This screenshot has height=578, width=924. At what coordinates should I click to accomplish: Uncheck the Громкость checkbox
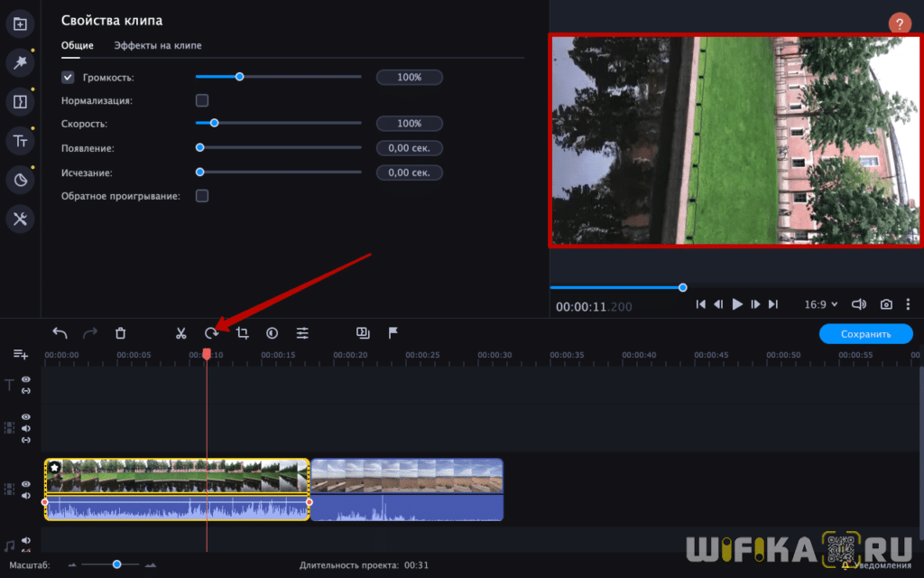click(x=68, y=78)
